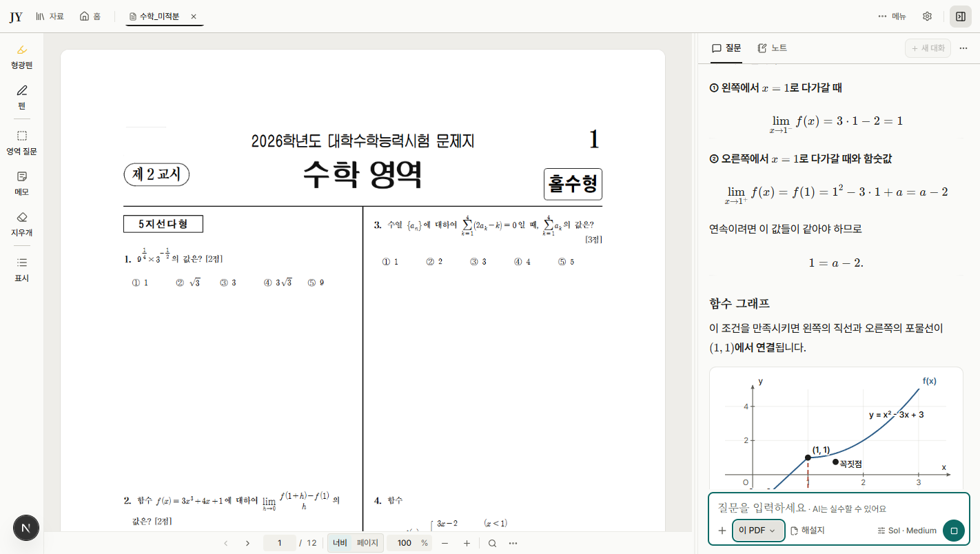980x554 pixels.
Task: Start a 새 대화 conversation
Action: (928, 48)
